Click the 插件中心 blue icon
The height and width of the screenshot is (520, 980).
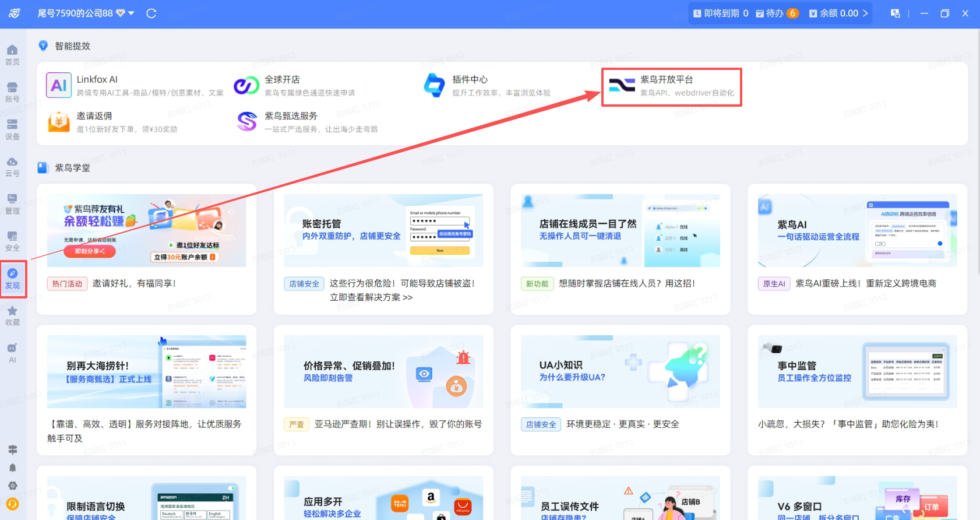(x=434, y=85)
